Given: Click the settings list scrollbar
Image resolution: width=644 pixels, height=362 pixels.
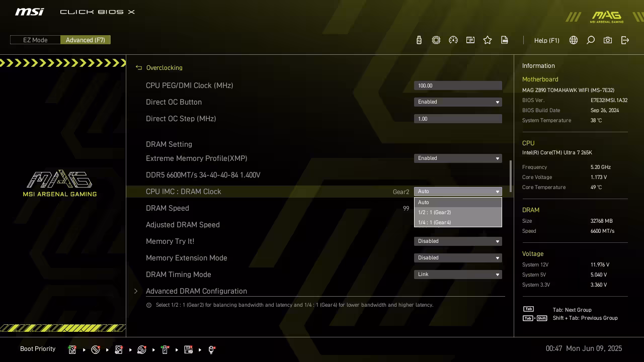Looking at the screenshot, I should tap(511, 176).
